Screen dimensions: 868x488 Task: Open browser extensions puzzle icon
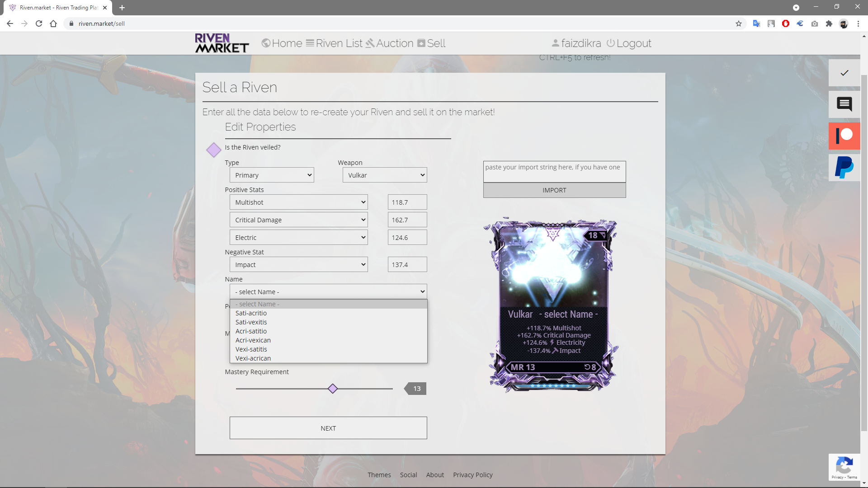[829, 23]
